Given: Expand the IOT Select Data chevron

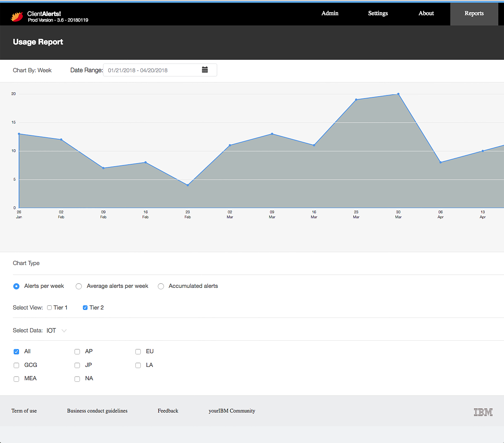Looking at the screenshot, I should (64, 331).
